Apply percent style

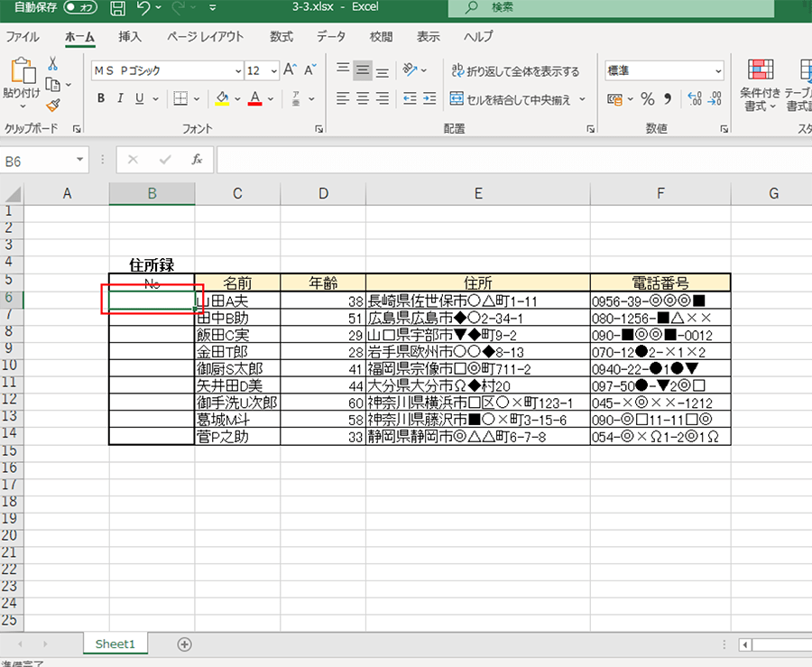click(x=647, y=99)
